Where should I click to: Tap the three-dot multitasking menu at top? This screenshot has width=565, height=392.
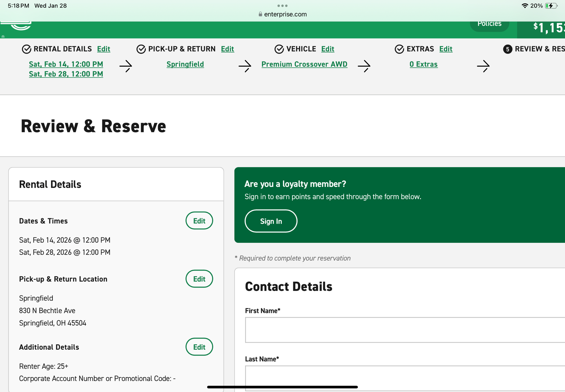point(282,6)
